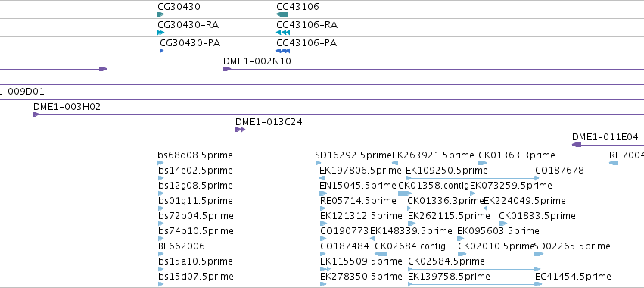
Task: Select the EK224049.5prime EST label
Action: click(x=524, y=201)
